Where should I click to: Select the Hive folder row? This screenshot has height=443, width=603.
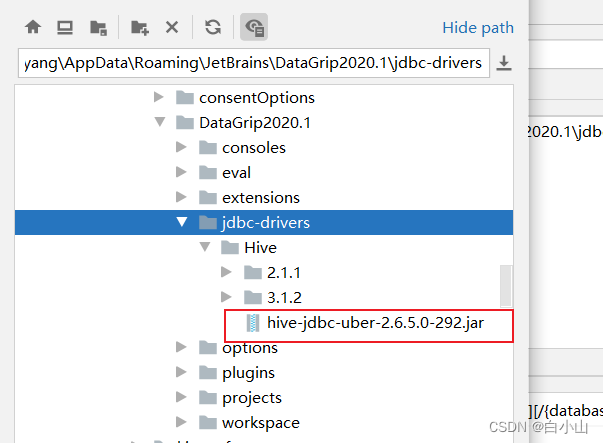pos(264,248)
